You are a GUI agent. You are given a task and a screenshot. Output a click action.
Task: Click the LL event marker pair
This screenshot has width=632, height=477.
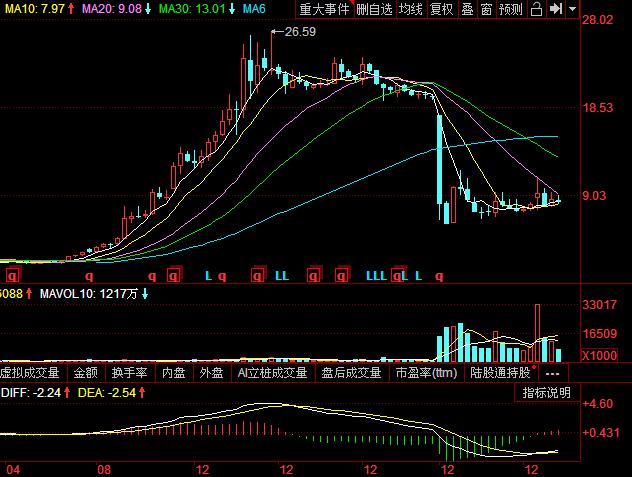[x=282, y=276]
